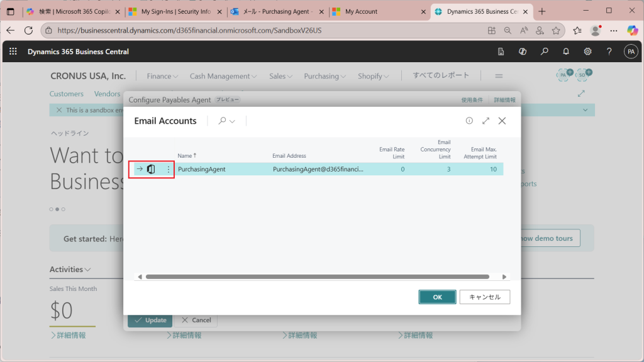
Task: Add this page to favorites star icon
Action: (556, 30)
